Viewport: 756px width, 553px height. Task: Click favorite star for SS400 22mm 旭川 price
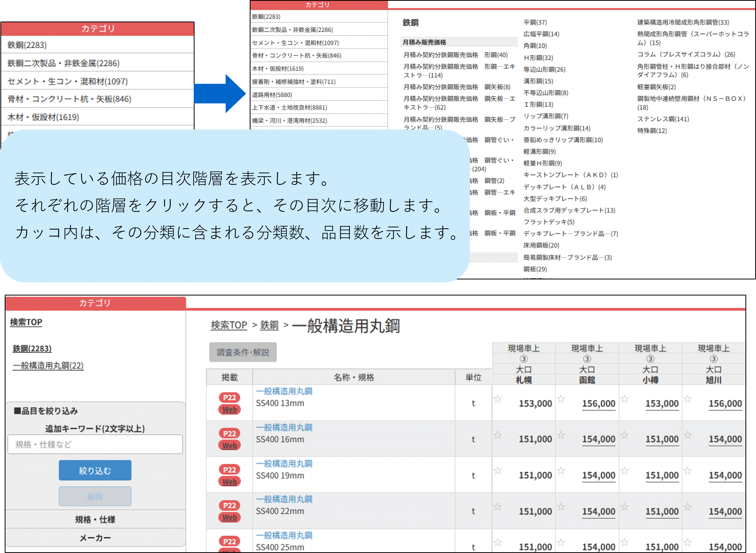pos(688,507)
